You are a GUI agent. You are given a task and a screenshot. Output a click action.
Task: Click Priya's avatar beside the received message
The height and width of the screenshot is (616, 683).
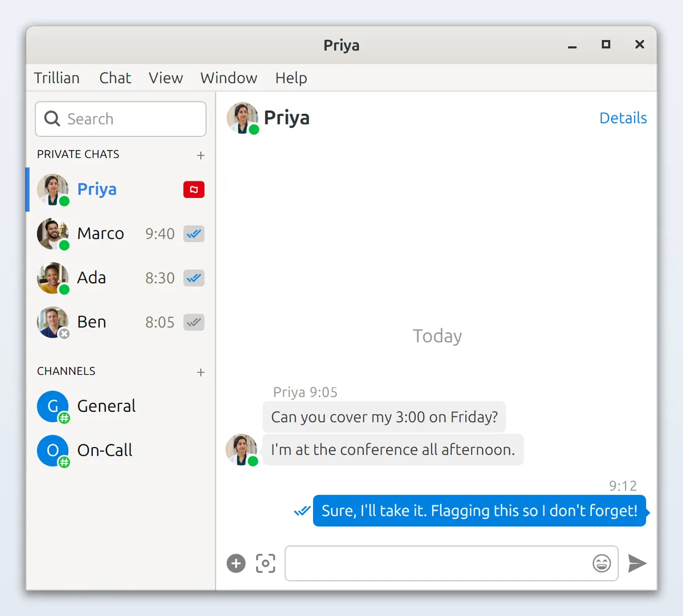[241, 449]
